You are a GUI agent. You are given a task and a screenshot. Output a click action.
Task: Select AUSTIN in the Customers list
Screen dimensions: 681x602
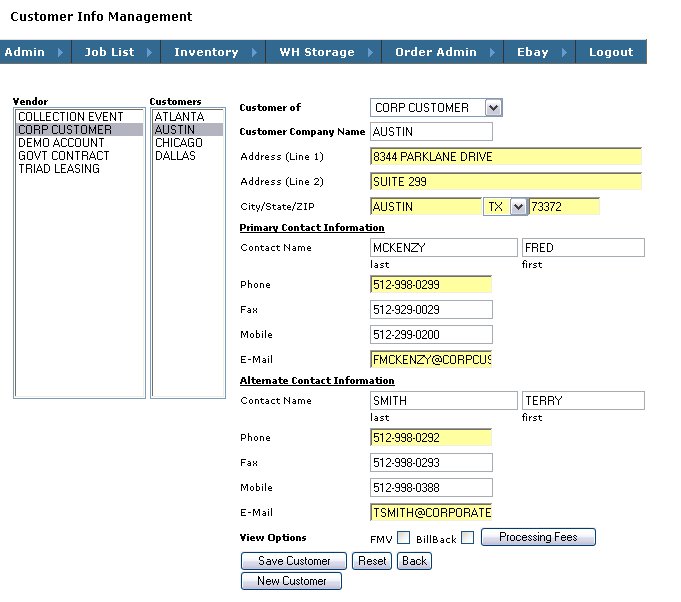coord(188,129)
